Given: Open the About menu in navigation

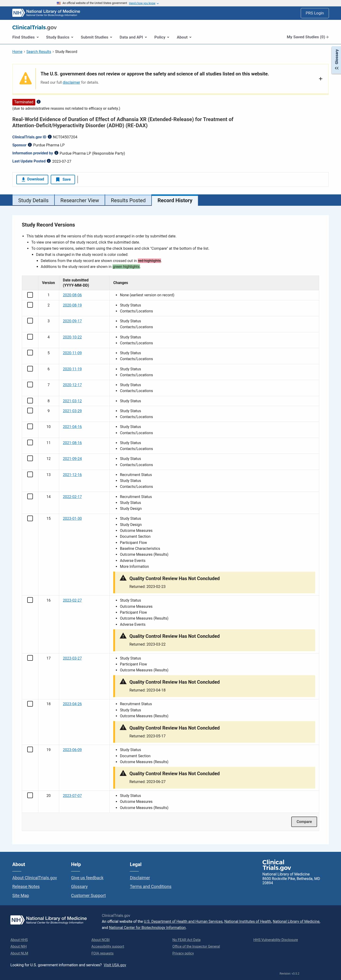Looking at the screenshot, I should pyautogui.click(x=184, y=37).
